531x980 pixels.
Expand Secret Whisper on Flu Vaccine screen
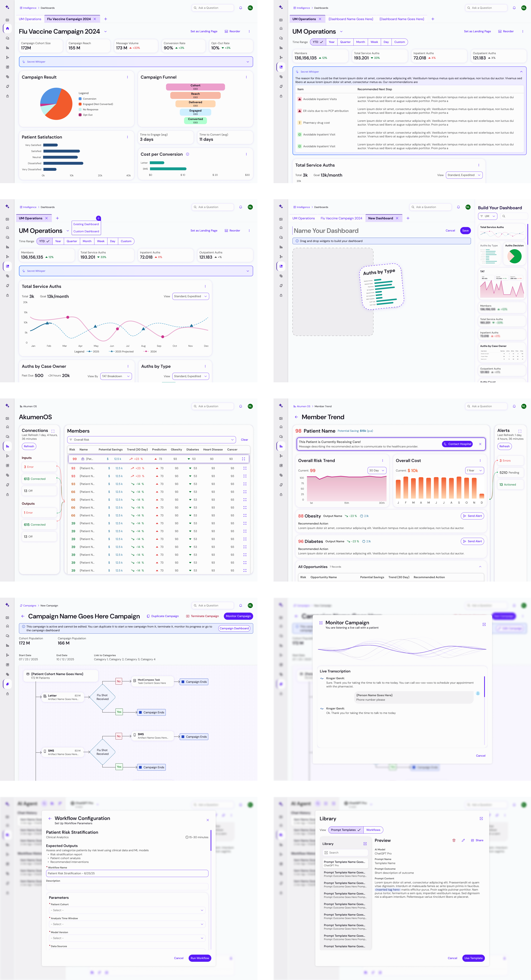point(248,62)
